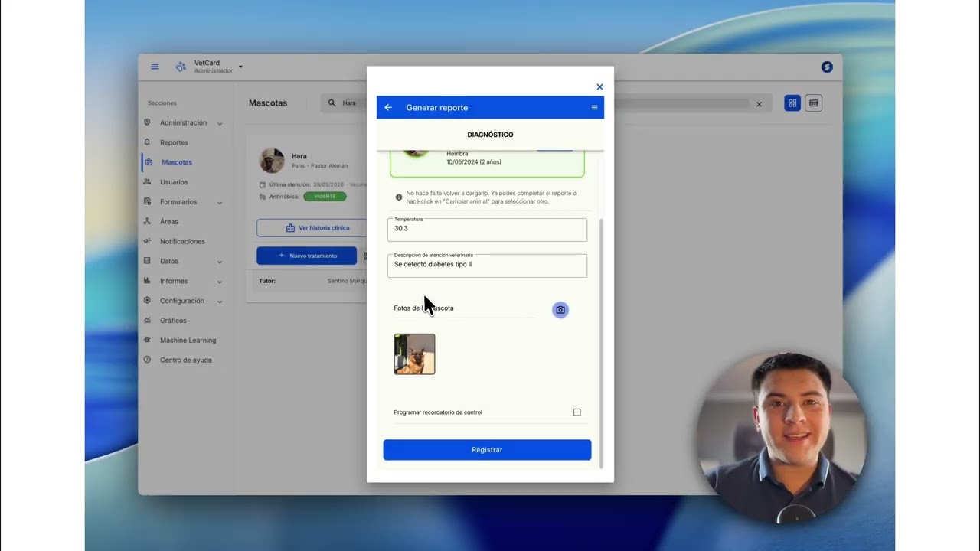
Task: Go to Usuarios in the sidebar
Action: pyautogui.click(x=174, y=182)
